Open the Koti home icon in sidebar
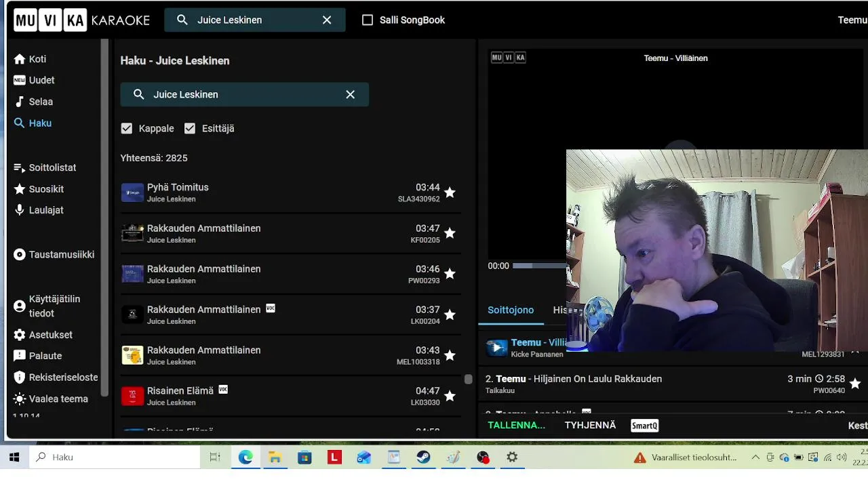 point(20,59)
